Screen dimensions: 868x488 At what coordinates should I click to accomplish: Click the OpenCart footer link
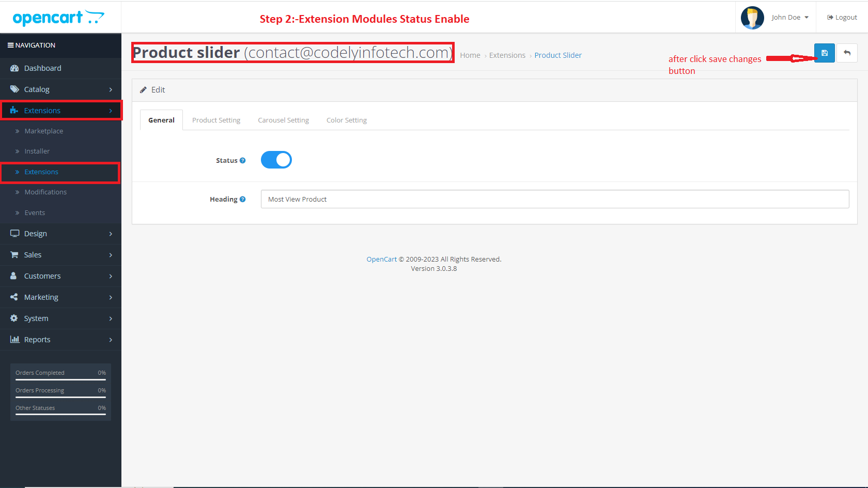pyautogui.click(x=381, y=260)
